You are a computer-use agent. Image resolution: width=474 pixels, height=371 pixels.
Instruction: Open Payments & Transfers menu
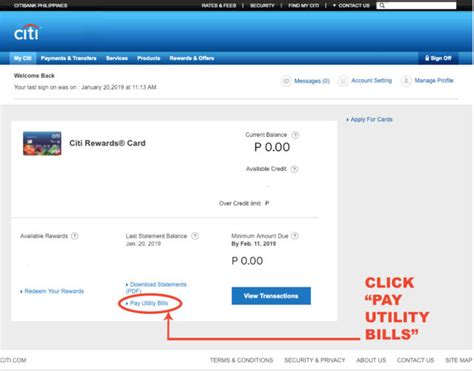tap(68, 58)
